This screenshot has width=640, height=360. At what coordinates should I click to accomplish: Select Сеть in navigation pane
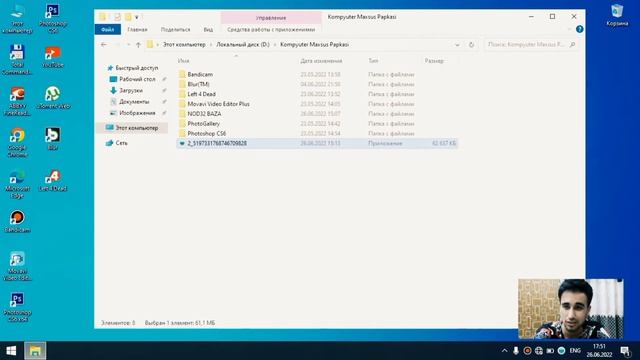(121, 143)
